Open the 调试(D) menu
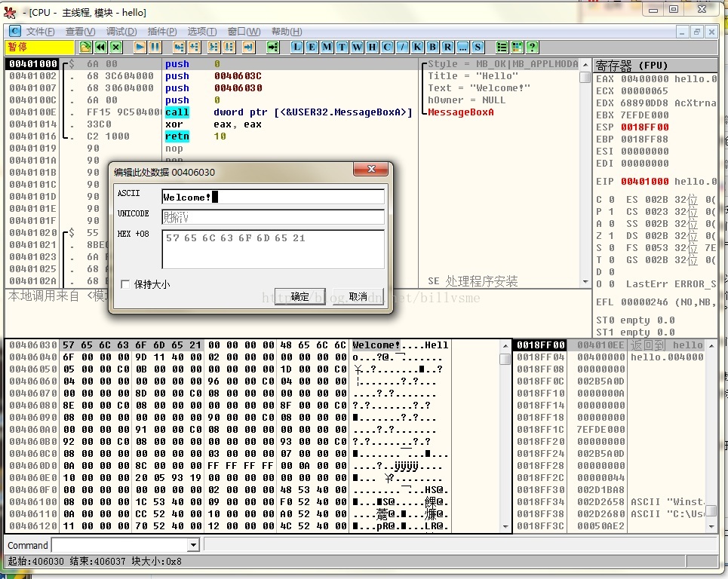 121,32
